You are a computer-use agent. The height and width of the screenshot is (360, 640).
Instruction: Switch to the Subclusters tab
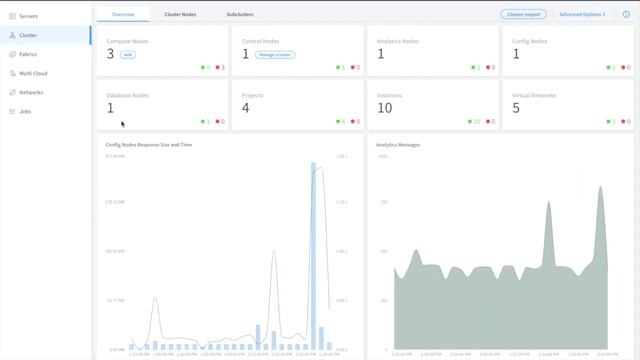click(240, 14)
